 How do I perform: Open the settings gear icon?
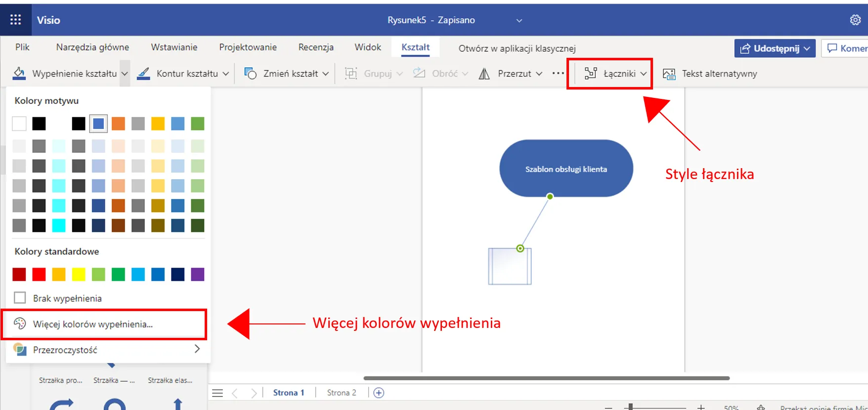(x=855, y=20)
